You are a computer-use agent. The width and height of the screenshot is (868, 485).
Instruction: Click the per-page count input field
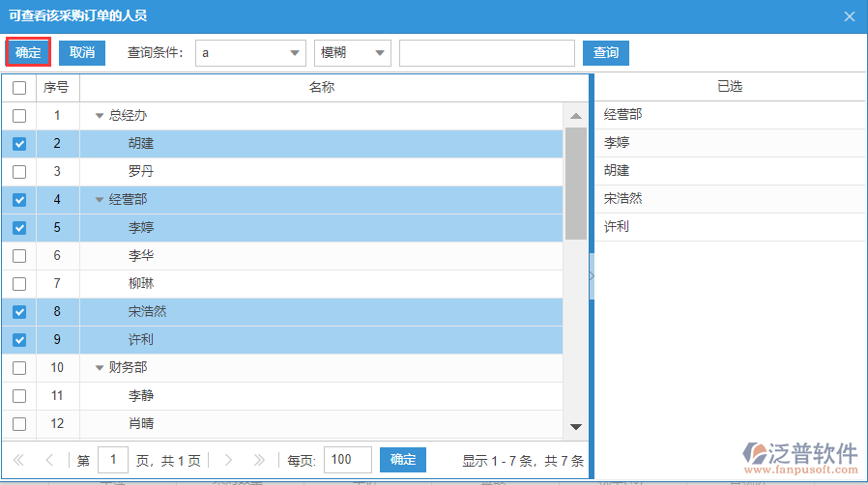coord(348,460)
